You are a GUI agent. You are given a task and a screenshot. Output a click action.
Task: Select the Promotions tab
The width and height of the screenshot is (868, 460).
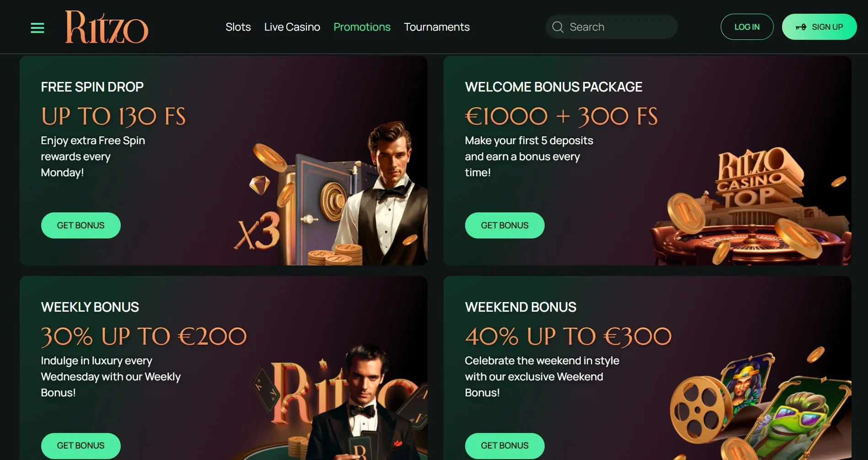point(362,27)
